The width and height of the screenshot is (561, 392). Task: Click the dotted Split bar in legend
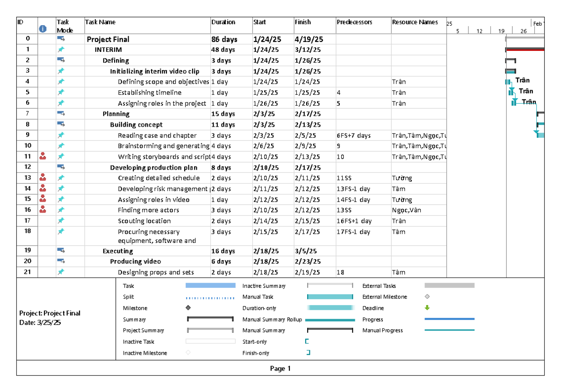[x=210, y=298]
